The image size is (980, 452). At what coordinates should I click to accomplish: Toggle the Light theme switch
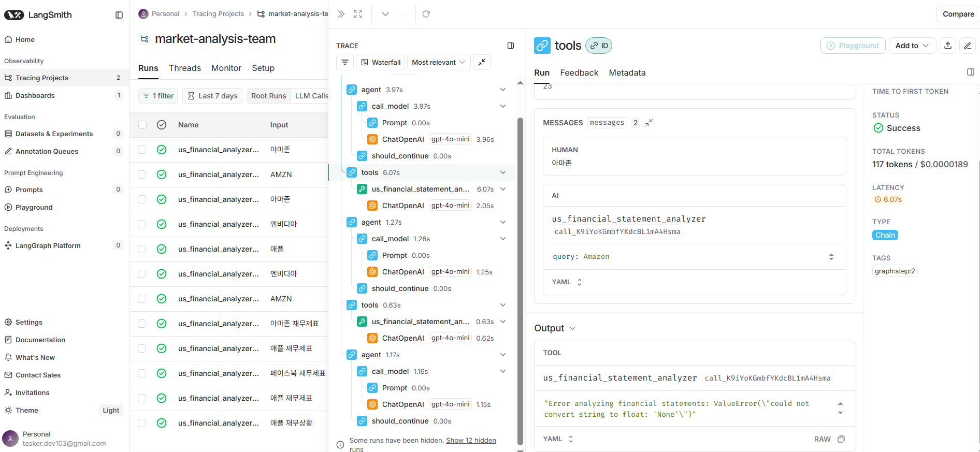click(x=111, y=410)
